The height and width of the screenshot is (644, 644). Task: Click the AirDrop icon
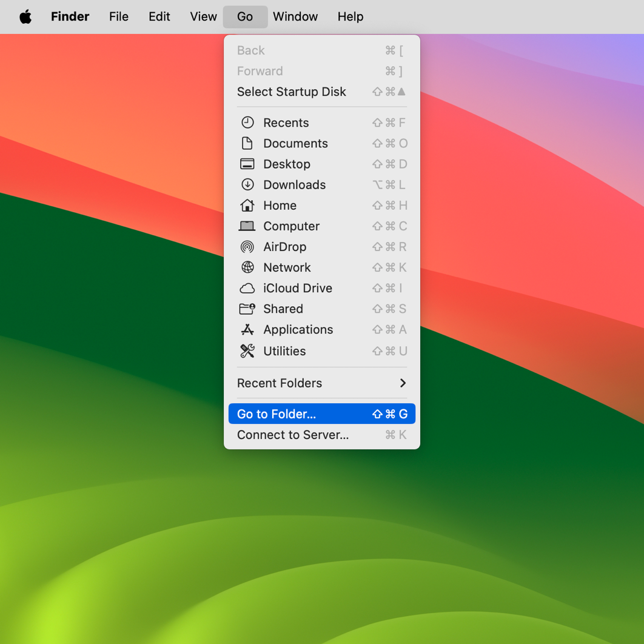(247, 247)
